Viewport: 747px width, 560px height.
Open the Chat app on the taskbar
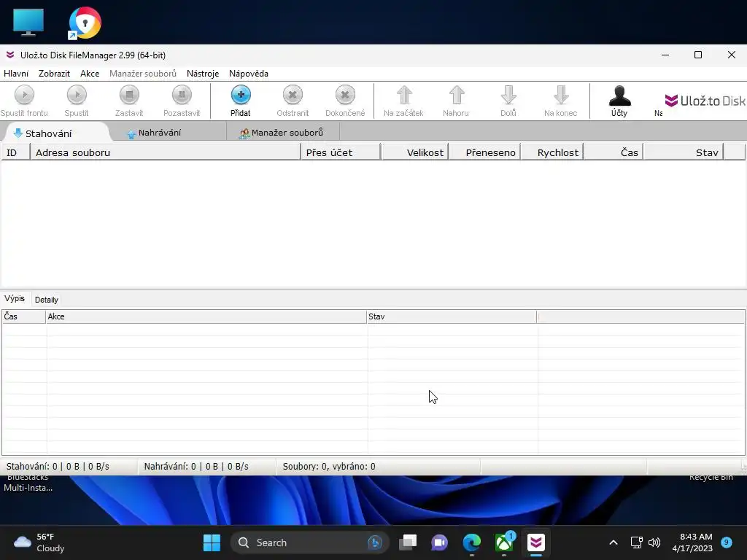440,542
